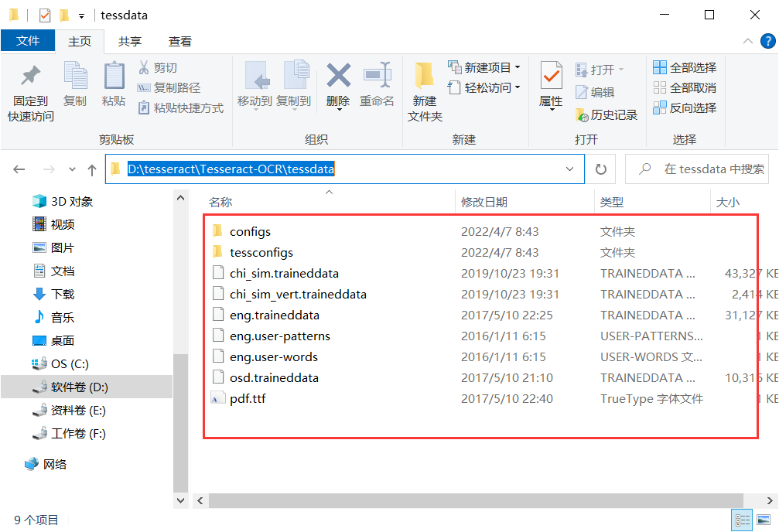Open Videos (视频) in the sidebar
779x532 pixels.
point(53,224)
